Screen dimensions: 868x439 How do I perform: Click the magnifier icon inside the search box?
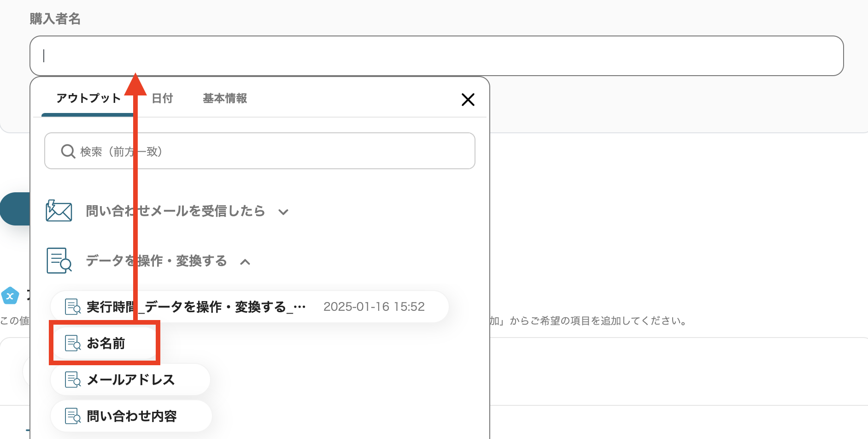68,151
